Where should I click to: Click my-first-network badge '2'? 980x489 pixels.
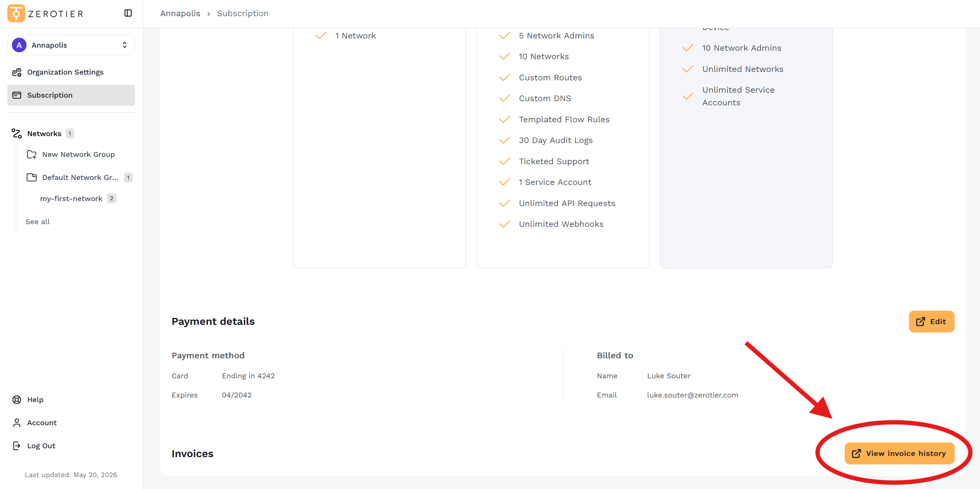tap(111, 199)
